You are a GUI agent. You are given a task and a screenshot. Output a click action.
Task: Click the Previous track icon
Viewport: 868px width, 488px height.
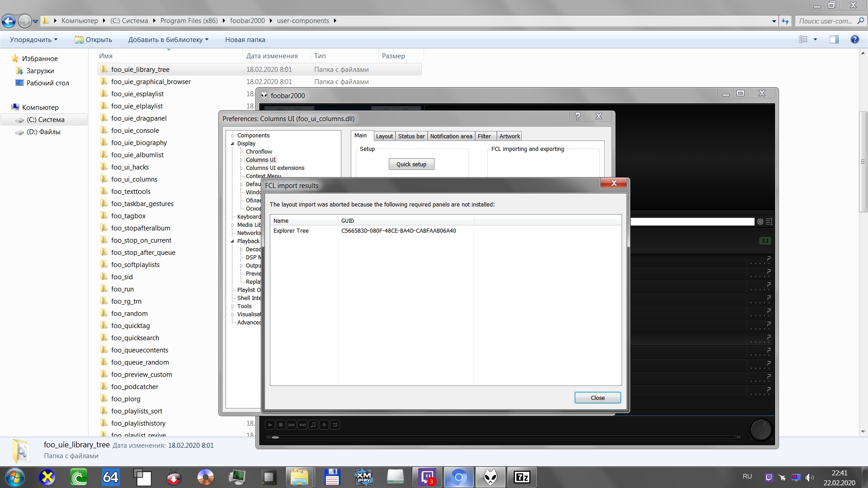[292, 425]
